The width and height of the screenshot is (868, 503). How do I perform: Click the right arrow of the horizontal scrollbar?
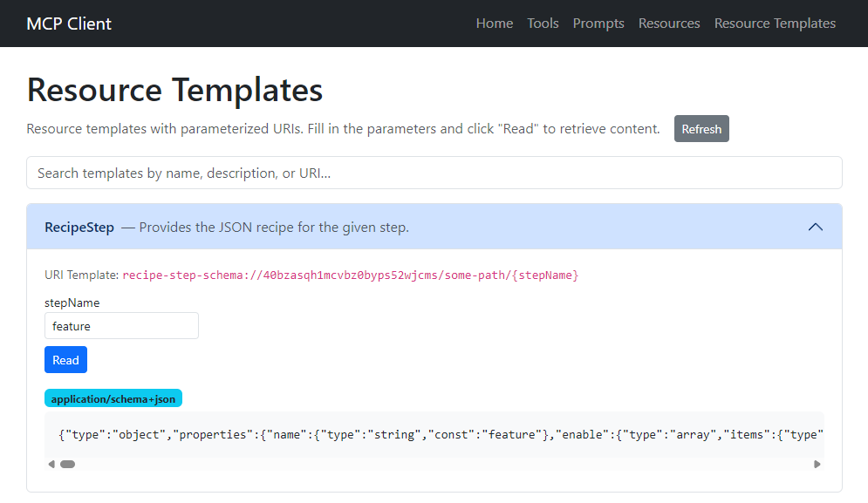(817, 465)
